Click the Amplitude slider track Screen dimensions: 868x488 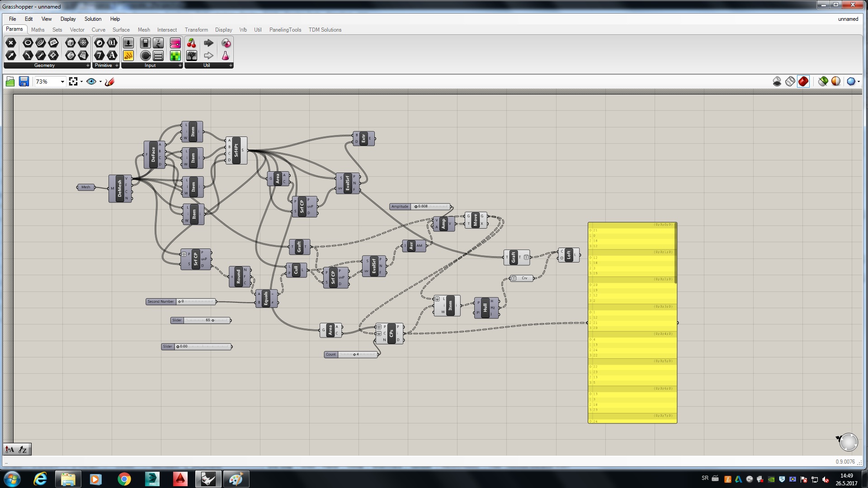coord(430,206)
